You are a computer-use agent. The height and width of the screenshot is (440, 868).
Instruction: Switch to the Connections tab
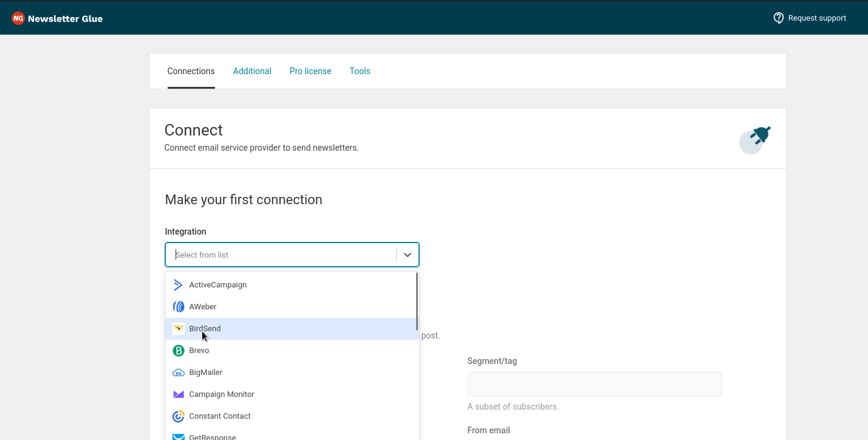191,71
